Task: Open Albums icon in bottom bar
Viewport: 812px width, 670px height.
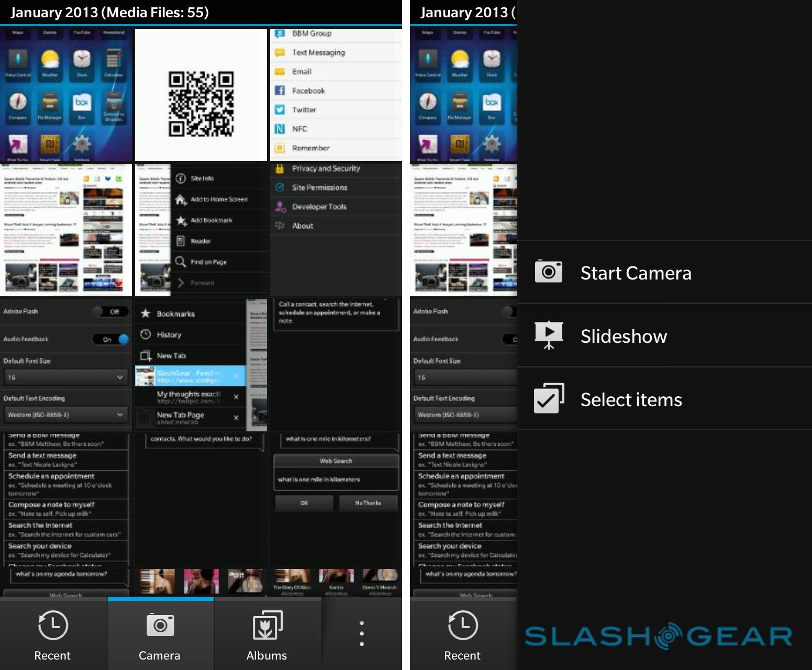Action: pyautogui.click(x=267, y=625)
